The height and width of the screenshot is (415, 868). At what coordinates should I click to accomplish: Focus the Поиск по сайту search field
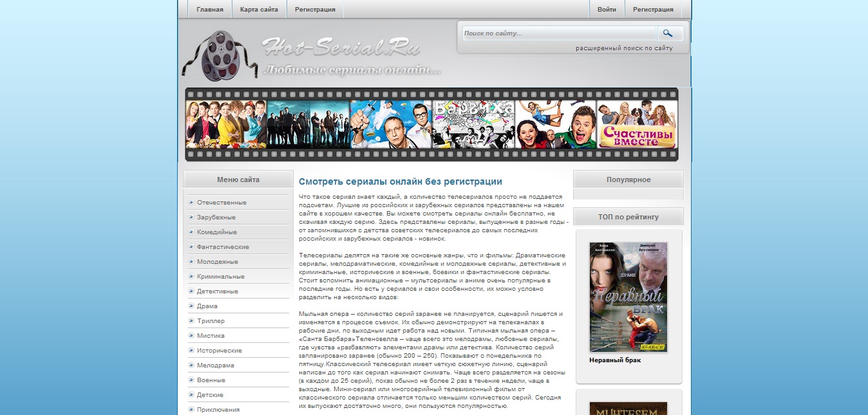click(559, 33)
